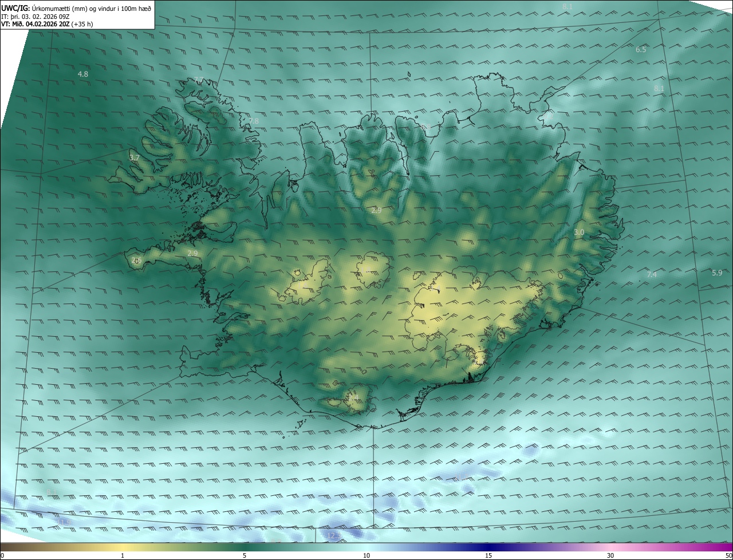This screenshot has height=560, width=733.
Task: Click the color scale label 50
Action: 728,556
